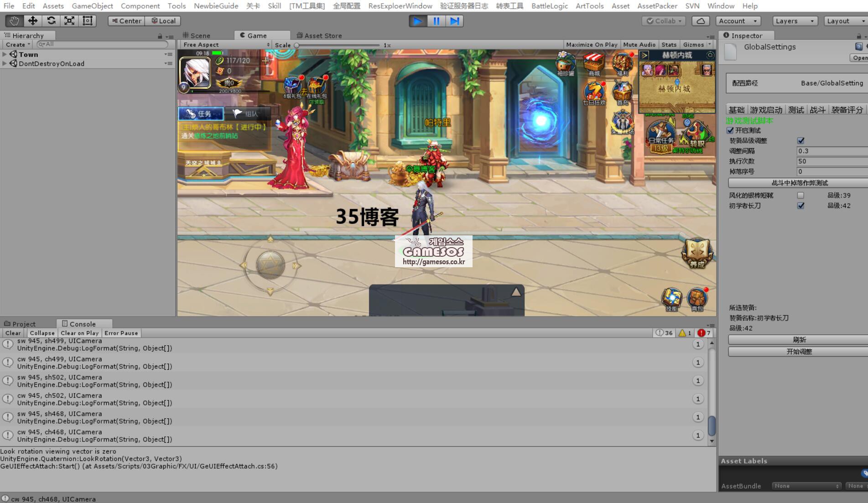Toggle Clear on Play in Console
The width and height of the screenshot is (868, 503).
79,333
